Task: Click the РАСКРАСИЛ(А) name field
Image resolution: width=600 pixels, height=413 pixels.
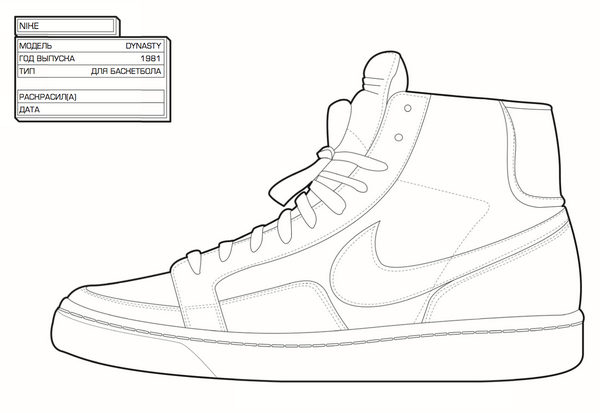Action: (x=90, y=95)
